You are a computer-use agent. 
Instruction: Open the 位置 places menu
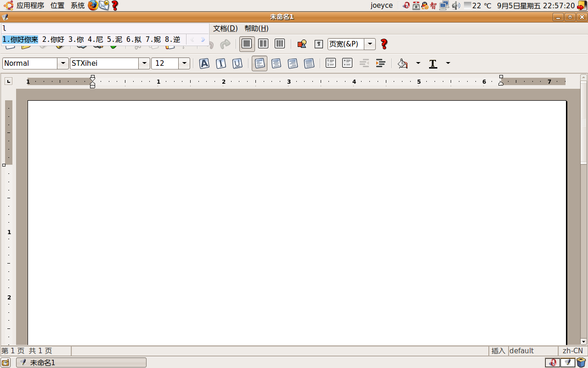point(57,6)
